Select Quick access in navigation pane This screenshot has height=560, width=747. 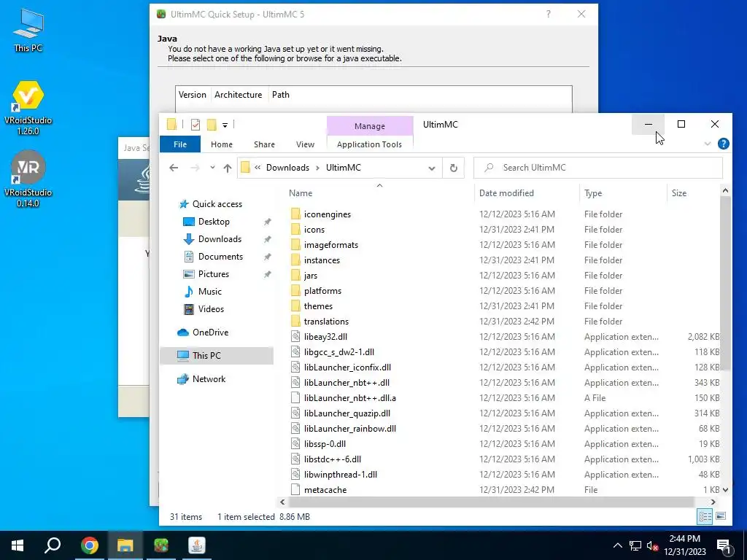[217, 204]
